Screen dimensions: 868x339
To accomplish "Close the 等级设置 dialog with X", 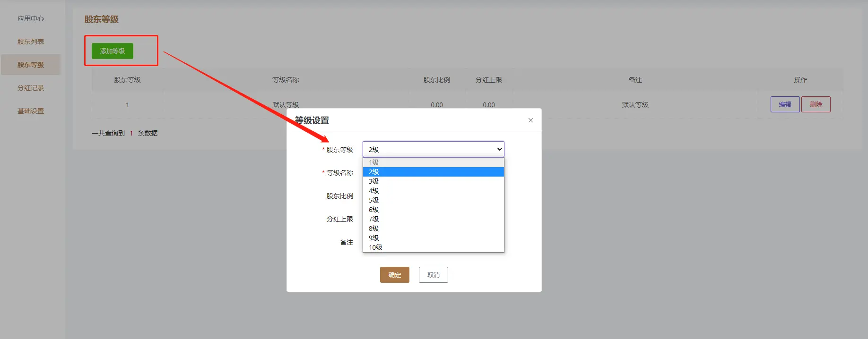I will (x=530, y=120).
